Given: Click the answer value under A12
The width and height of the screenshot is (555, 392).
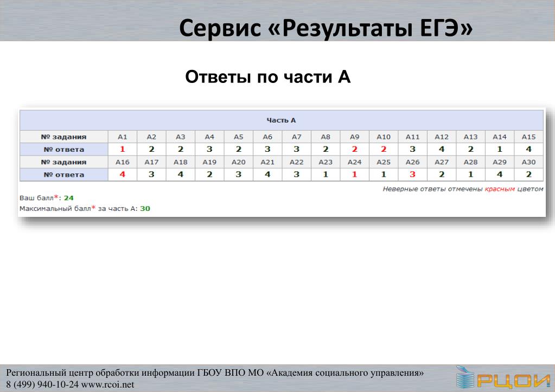Looking at the screenshot, I should coord(442,149).
